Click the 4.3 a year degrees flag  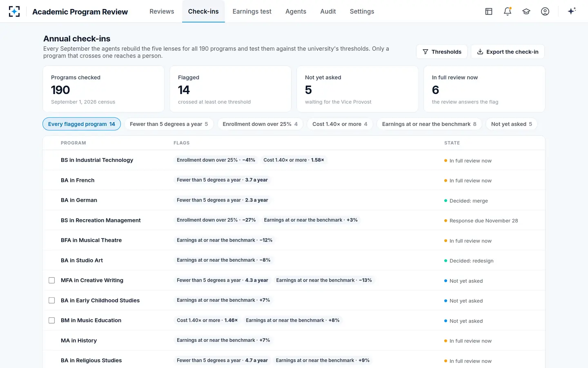pyautogui.click(x=222, y=280)
